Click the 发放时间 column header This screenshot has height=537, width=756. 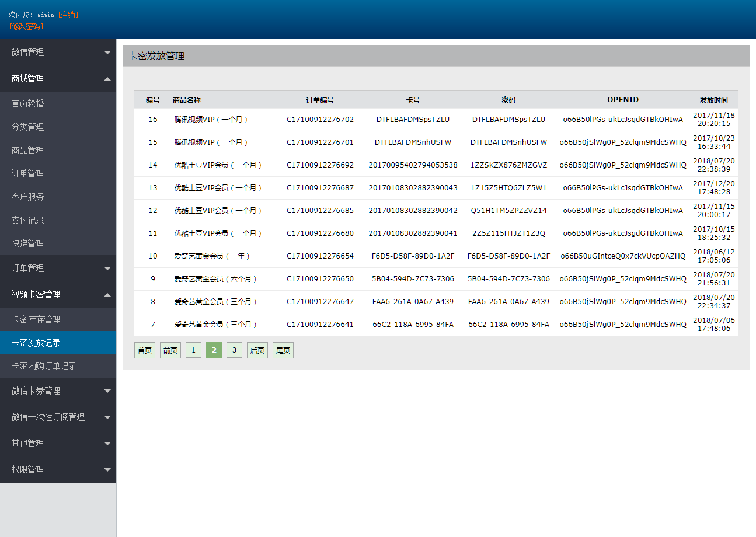(714, 100)
